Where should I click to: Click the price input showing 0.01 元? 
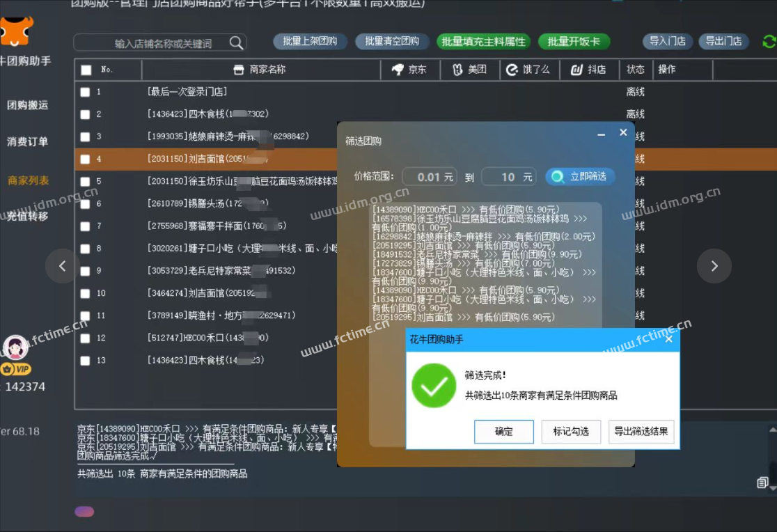coord(430,177)
